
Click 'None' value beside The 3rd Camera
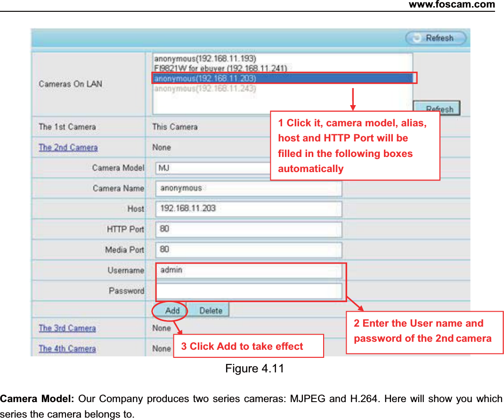point(162,329)
